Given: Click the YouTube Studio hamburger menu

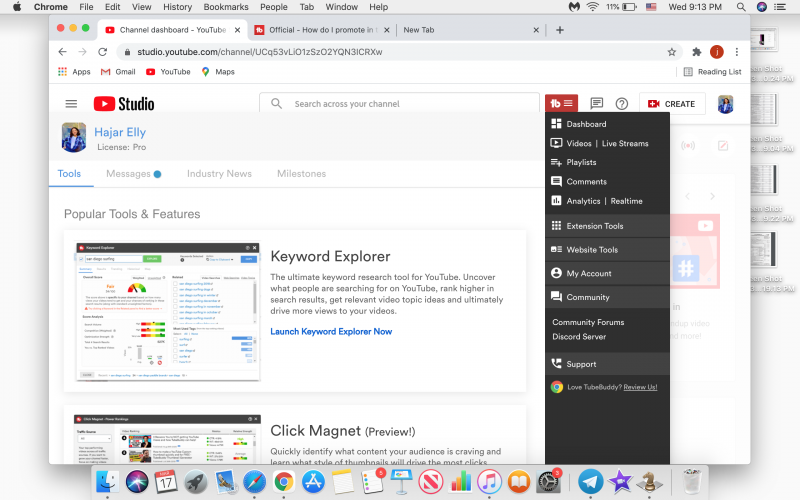Looking at the screenshot, I should click(71, 103).
